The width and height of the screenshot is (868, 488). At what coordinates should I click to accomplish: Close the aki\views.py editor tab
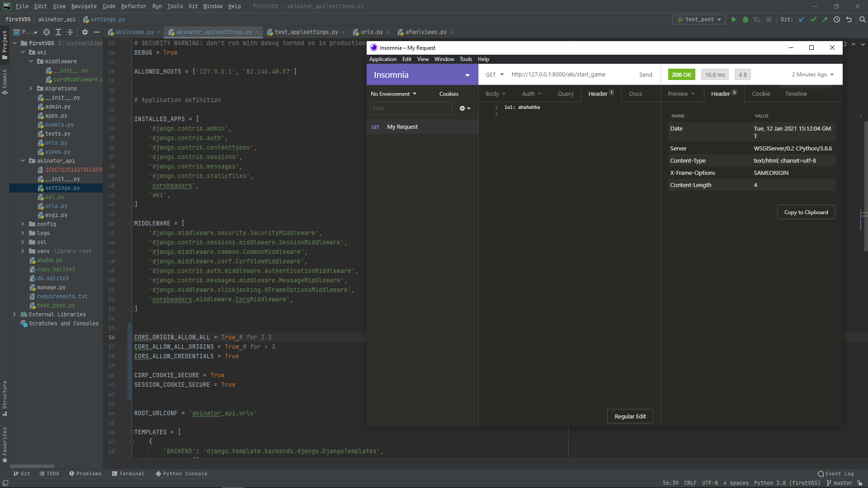158,32
